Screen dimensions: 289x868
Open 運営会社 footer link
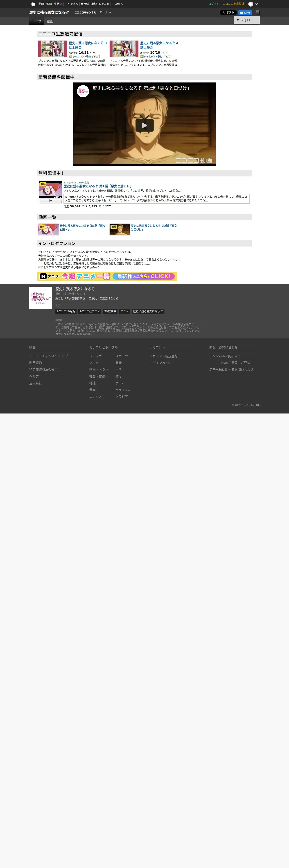coord(36,383)
